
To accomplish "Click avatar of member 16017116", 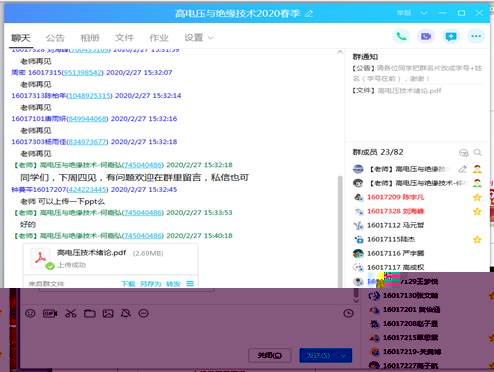I will 358,253.
